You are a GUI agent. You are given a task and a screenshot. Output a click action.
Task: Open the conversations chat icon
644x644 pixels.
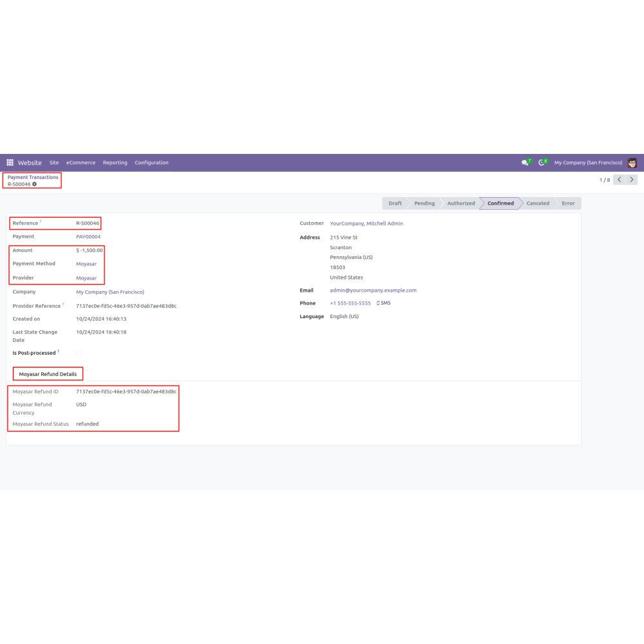tap(525, 163)
